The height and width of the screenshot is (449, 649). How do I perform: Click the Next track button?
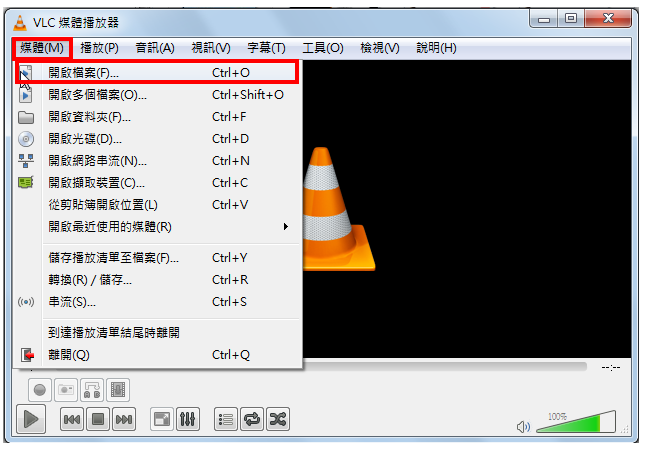click(x=124, y=419)
